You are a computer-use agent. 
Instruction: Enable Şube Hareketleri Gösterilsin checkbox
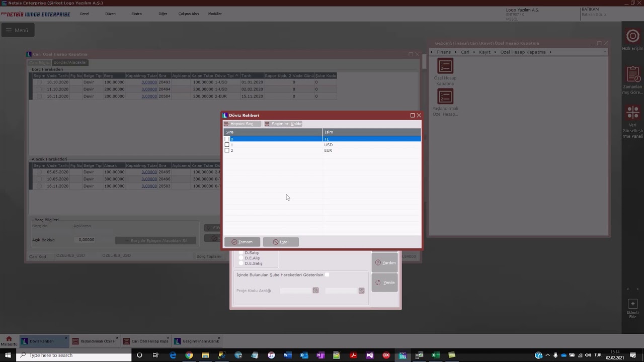[x=327, y=275]
